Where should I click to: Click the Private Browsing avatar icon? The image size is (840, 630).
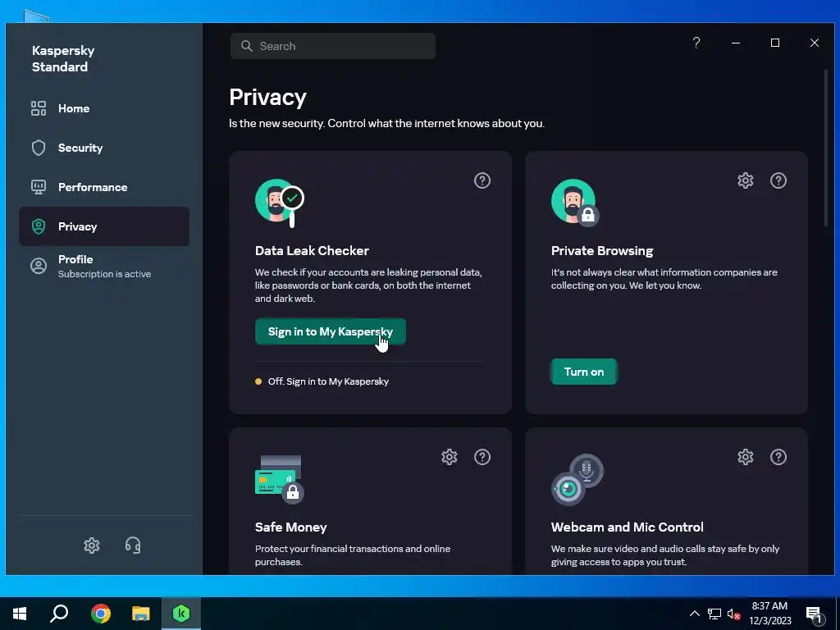coord(575,203)
